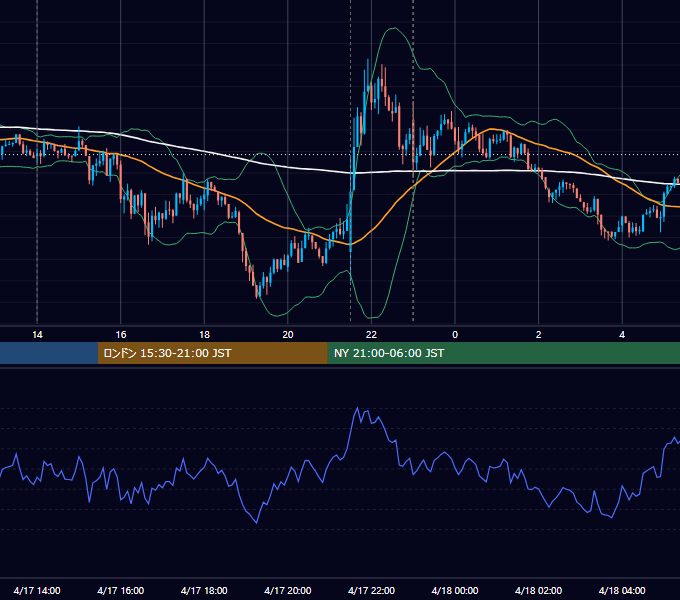Select the 16 hour axis label
The image size is (680, 600).
click(x=121, y=335)
